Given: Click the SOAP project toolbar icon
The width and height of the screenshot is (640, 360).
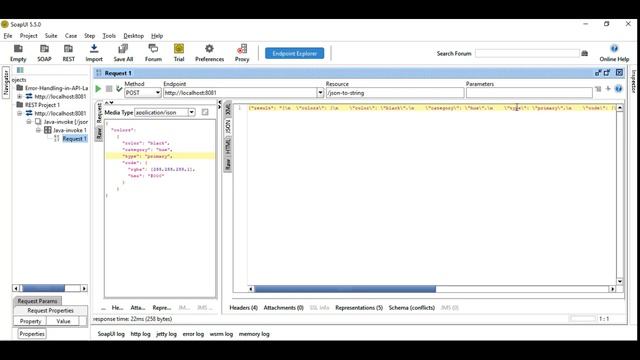Looking at the screenshot, I should point(44,53).
